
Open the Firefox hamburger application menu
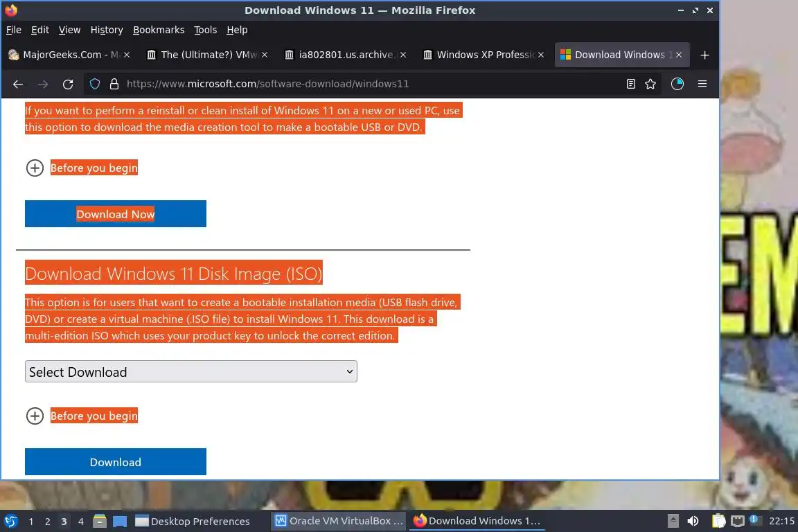point(702,84)
